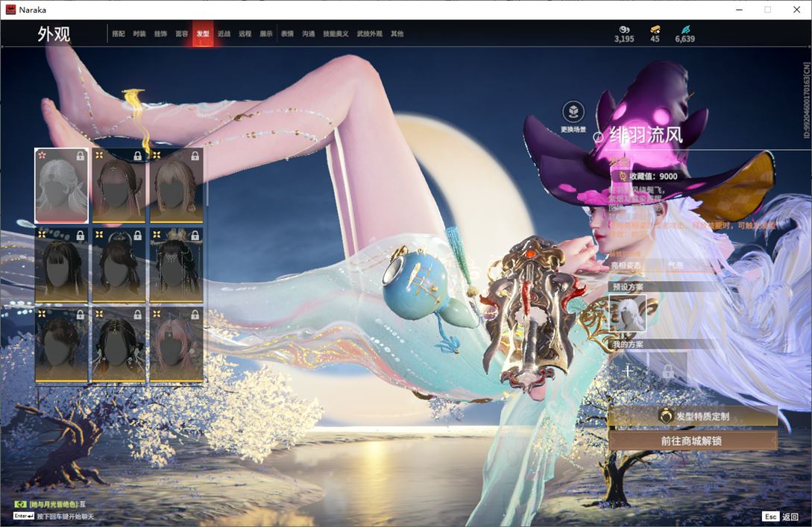
Task: Minimize the Naraka window
Action: click(739, 10)
